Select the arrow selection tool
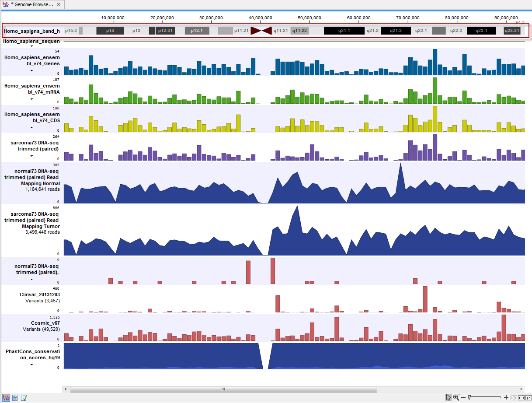 pos(448,397)
